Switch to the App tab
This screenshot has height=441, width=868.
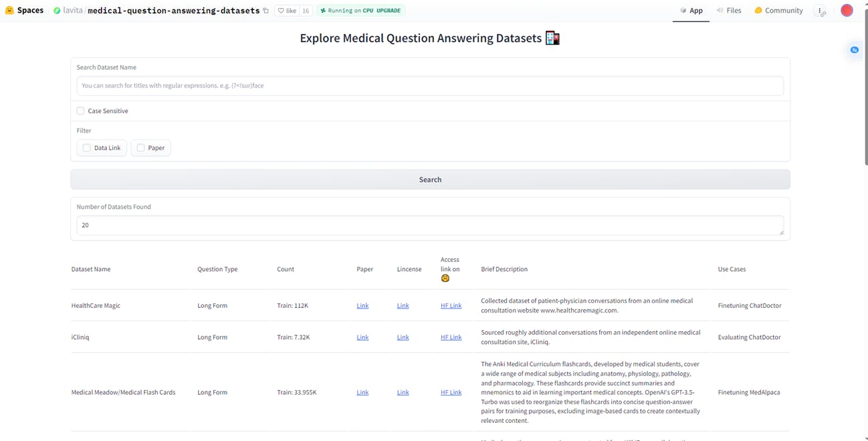(x=691, y=11)
